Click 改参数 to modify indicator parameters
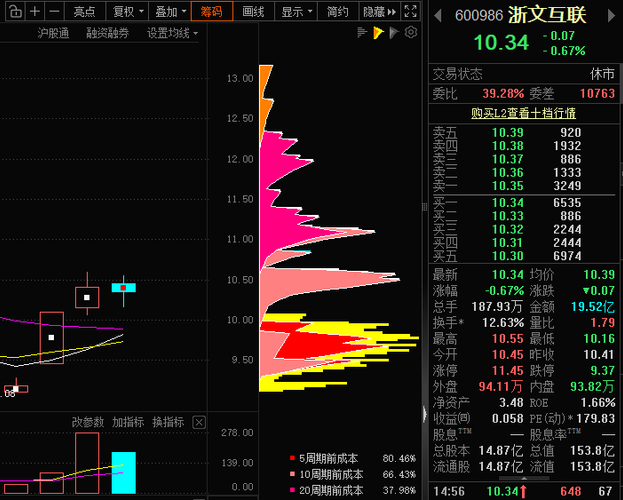The image size is (623, 500). coord(88,422)
